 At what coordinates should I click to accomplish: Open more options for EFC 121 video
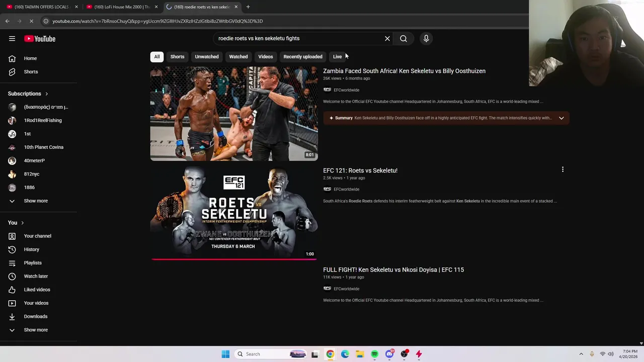tap(562, 169)
